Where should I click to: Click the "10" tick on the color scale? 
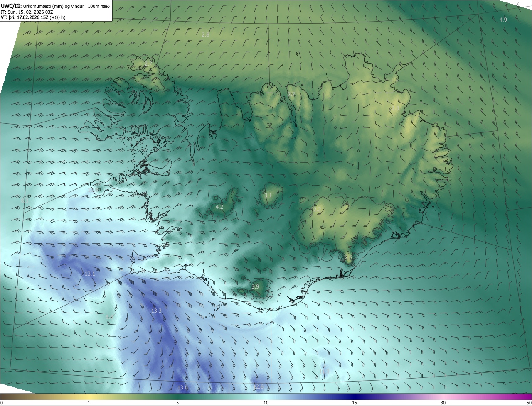pyautogui.click(x=266, y=403)
